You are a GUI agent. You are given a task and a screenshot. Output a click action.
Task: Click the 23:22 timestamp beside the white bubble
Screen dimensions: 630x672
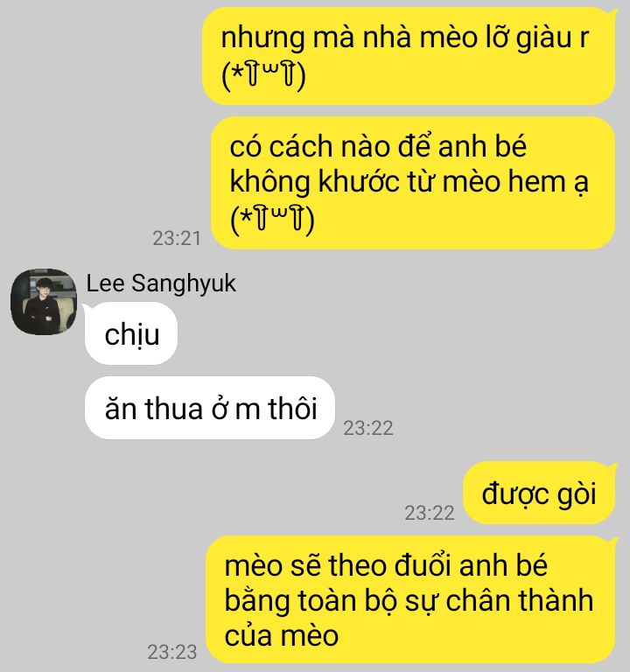tap(368, 428)
